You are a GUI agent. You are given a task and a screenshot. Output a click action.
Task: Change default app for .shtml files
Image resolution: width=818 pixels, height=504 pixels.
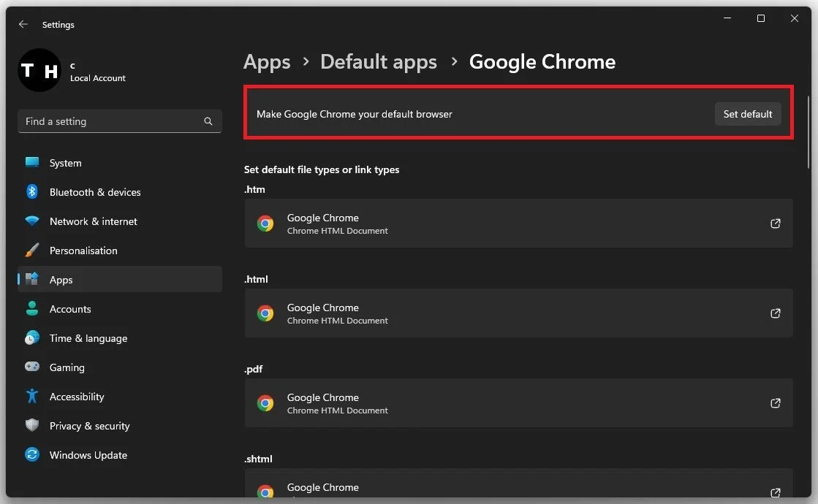(518, 483)
